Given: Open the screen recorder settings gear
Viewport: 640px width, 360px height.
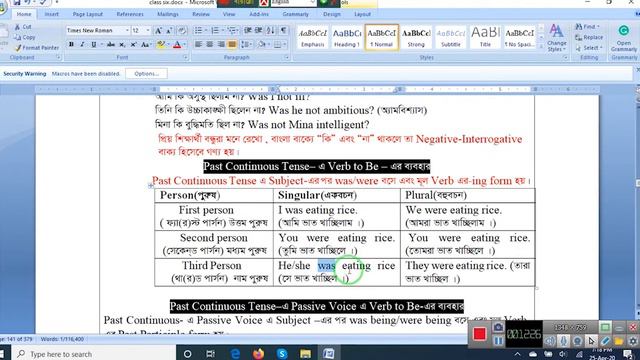Looking at the screenshot, I should pyautogui.click(x=633, y=340).
